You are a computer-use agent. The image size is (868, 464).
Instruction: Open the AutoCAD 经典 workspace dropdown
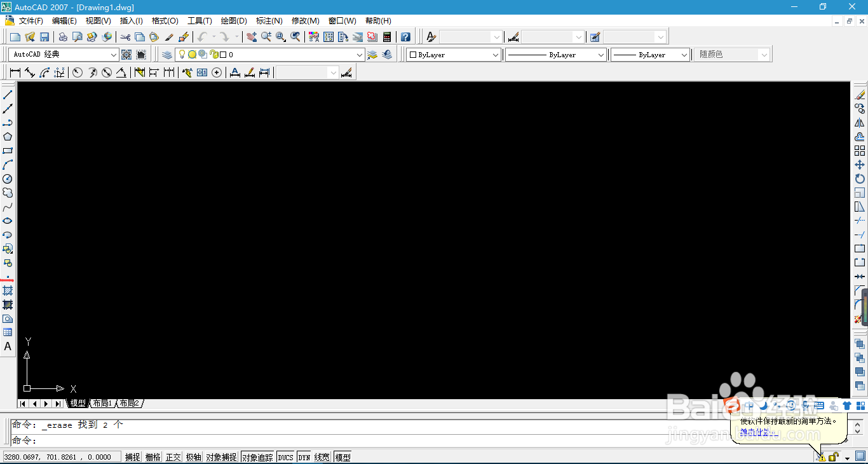click(114, 55)
